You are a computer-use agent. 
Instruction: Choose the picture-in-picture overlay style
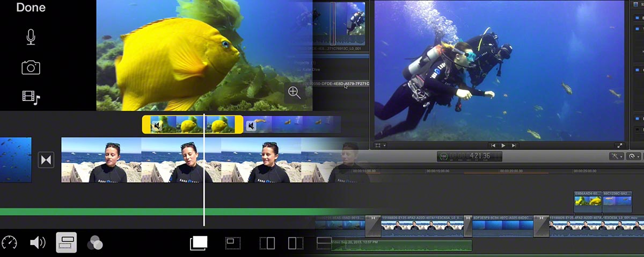[232, 243]
